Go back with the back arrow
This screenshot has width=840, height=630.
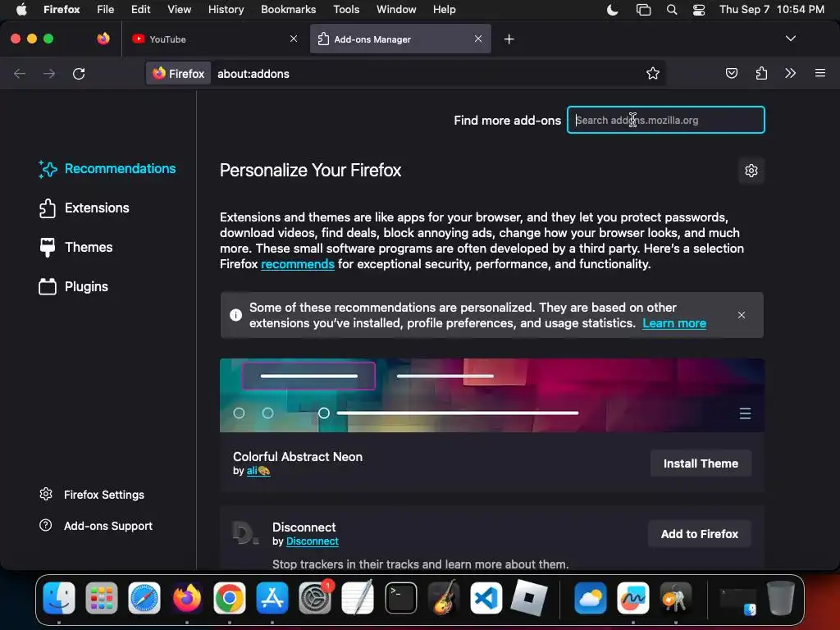pyautogui.click(x=20, y=73)
